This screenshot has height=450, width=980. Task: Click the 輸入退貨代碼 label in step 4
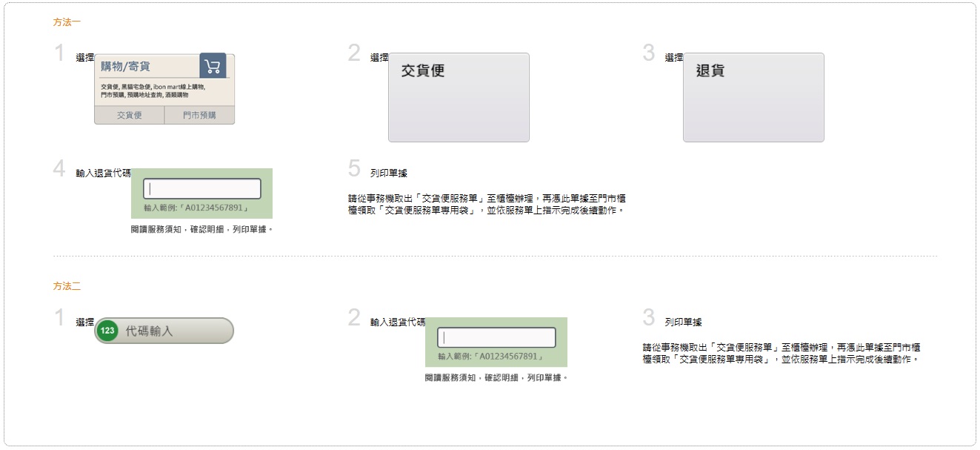(103, 173)
